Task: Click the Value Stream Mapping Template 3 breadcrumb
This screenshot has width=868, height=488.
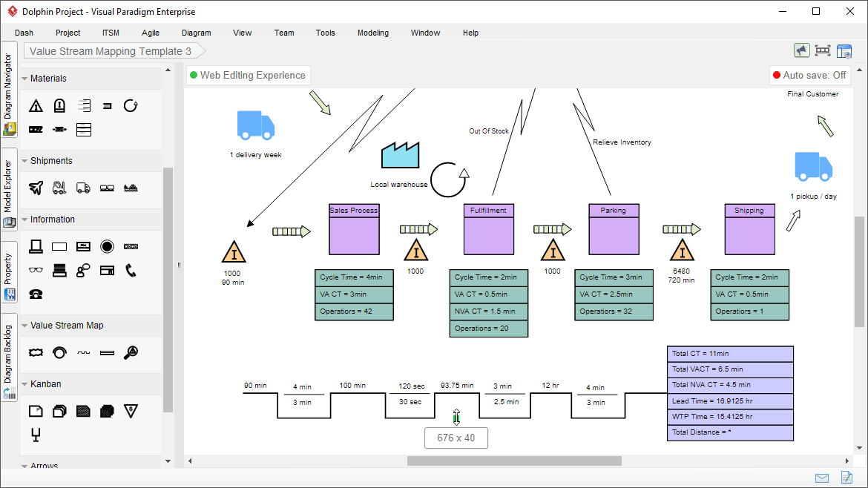Action: [x=111, y=51]
